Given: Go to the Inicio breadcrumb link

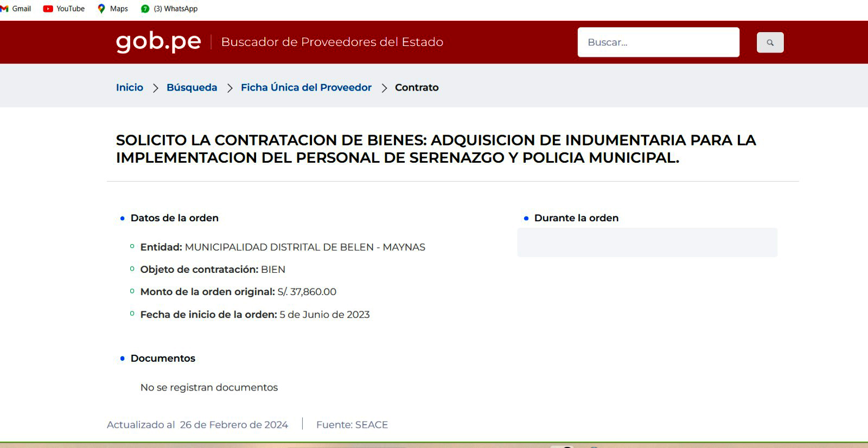Looking at the screenshot, I should coord(130,87).
